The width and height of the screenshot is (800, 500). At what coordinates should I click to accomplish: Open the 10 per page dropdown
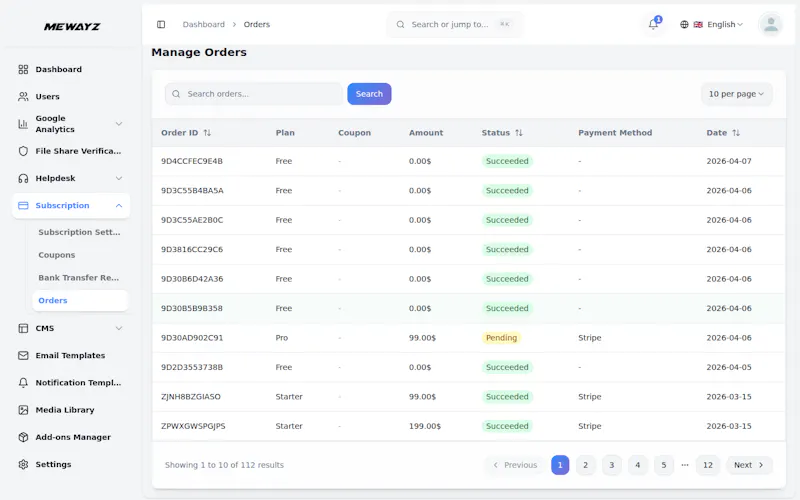coord(736,94)
